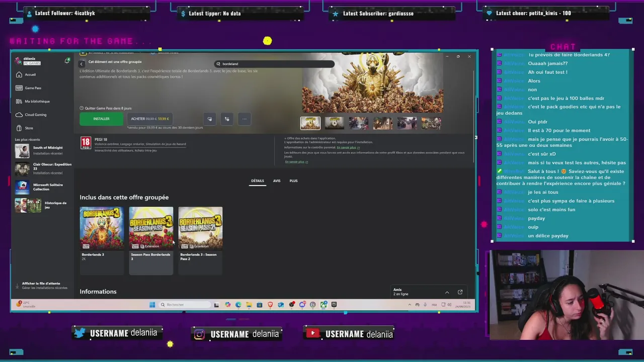Open File Explorer on the taskbar

coord(249,305)
